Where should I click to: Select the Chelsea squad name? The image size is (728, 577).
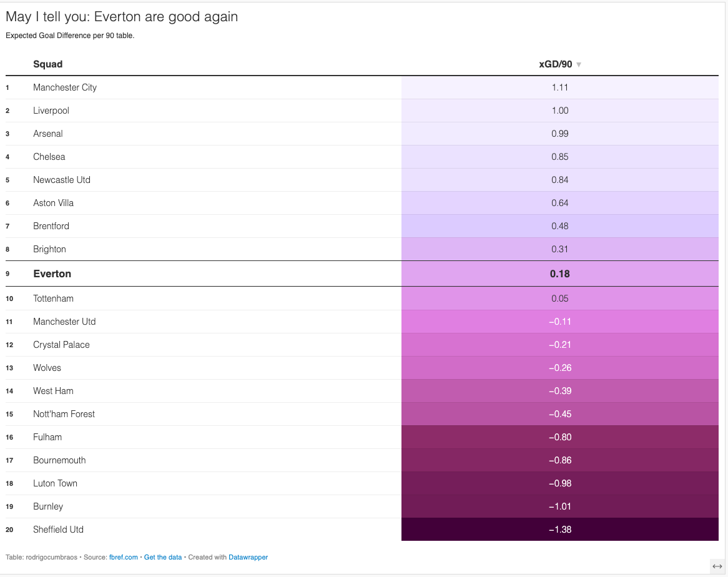tap(49, 157)
